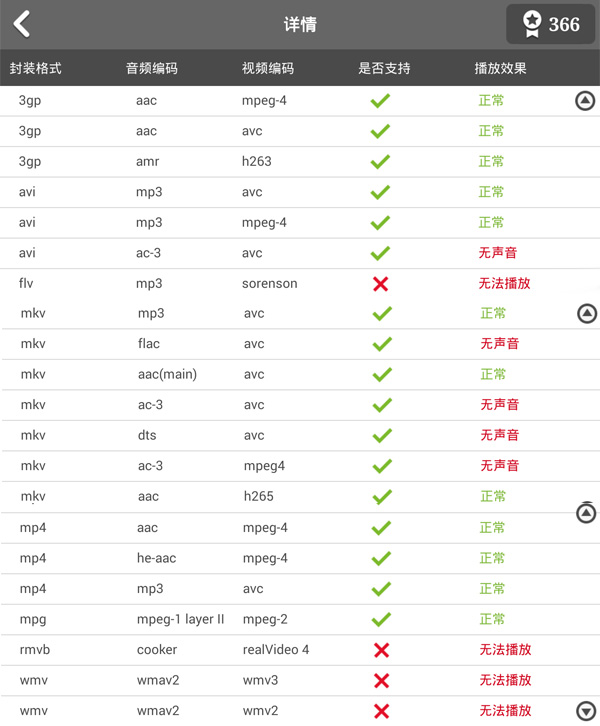Click red cross icon in wmv wmv3 row
The image size is (600, 726).
[x=381, y=681]
